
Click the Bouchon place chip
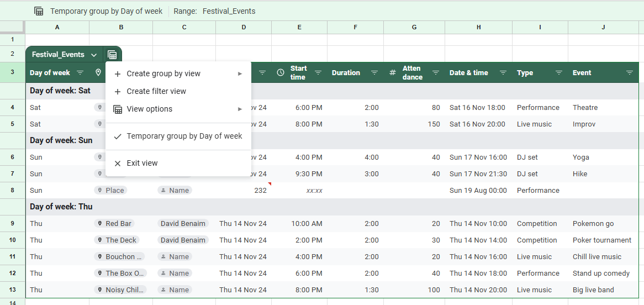[119, 256]
